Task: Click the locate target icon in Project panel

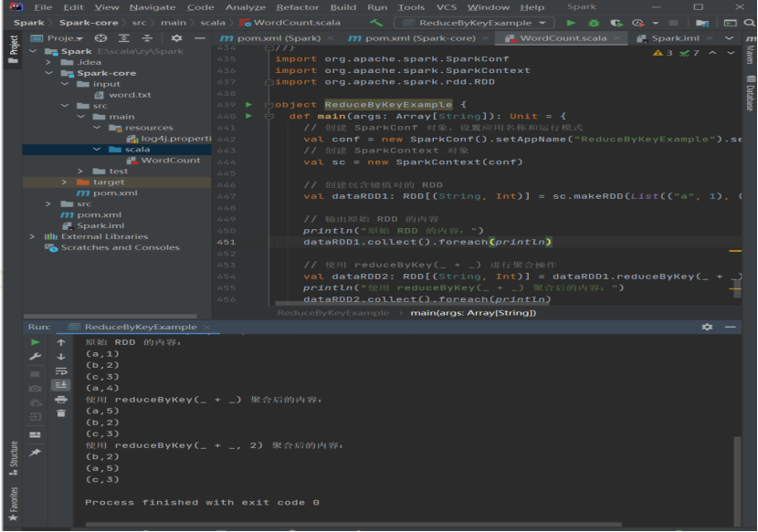Action: (x=100, y=38)
